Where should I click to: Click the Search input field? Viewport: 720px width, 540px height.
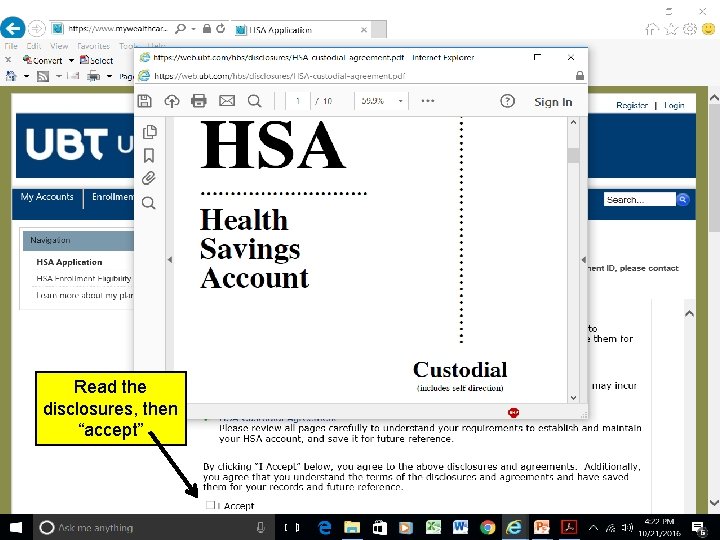[x=639, y=200]
